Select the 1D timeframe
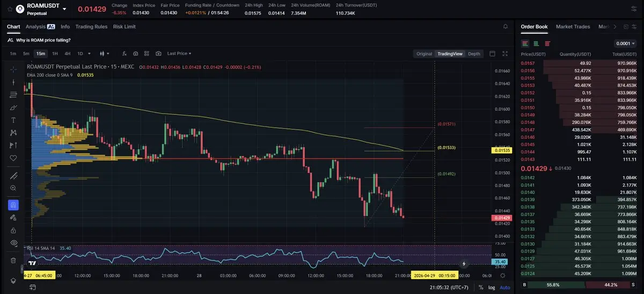644x294 pixels. pyautogui.click(x=80, y=54)
